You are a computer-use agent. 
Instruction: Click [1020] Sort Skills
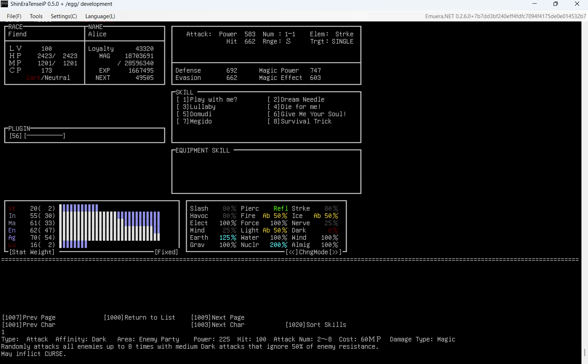pos(316,325)
